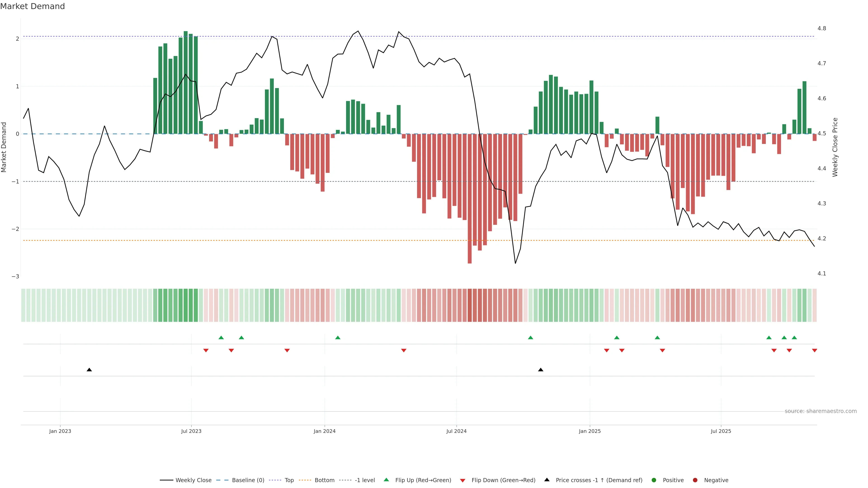868x488 pixels.
Task: Click the darkest red heatmap cell
Action: (x=470, y=305)
